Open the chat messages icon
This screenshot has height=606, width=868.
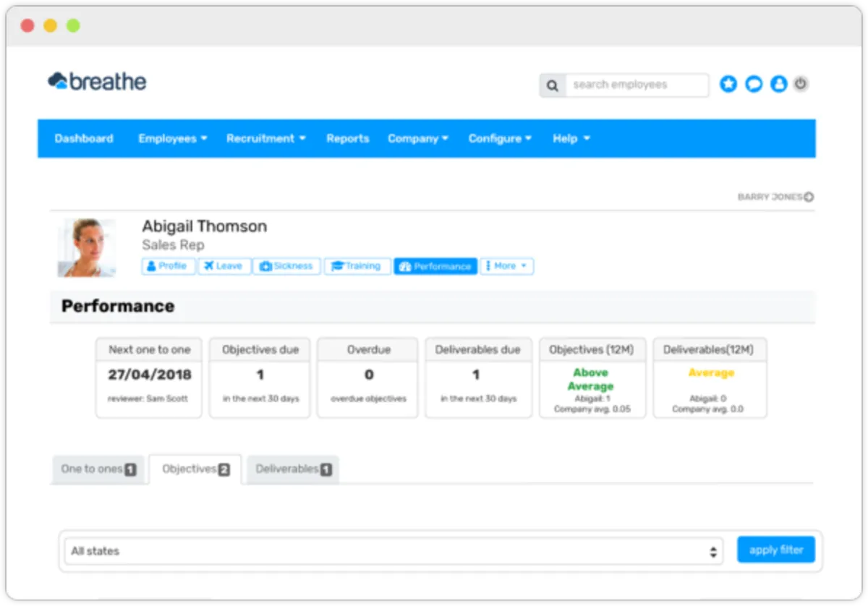[754, 85]
